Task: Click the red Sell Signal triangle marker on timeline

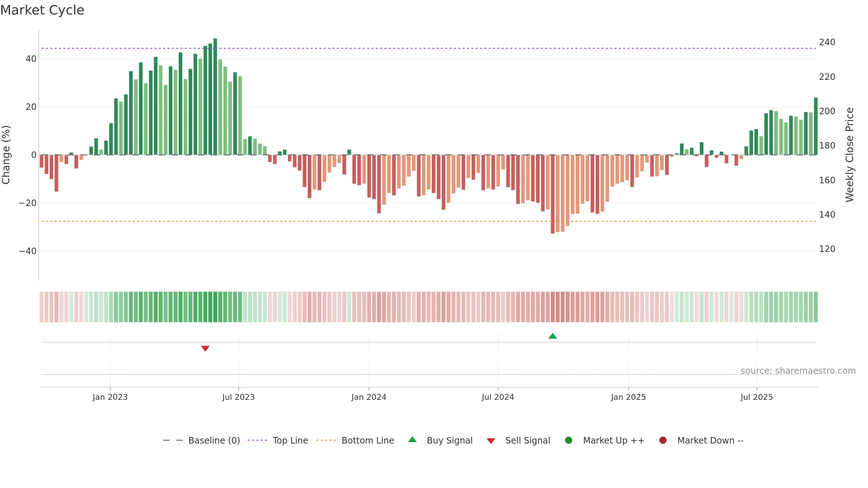Action: 205,348
